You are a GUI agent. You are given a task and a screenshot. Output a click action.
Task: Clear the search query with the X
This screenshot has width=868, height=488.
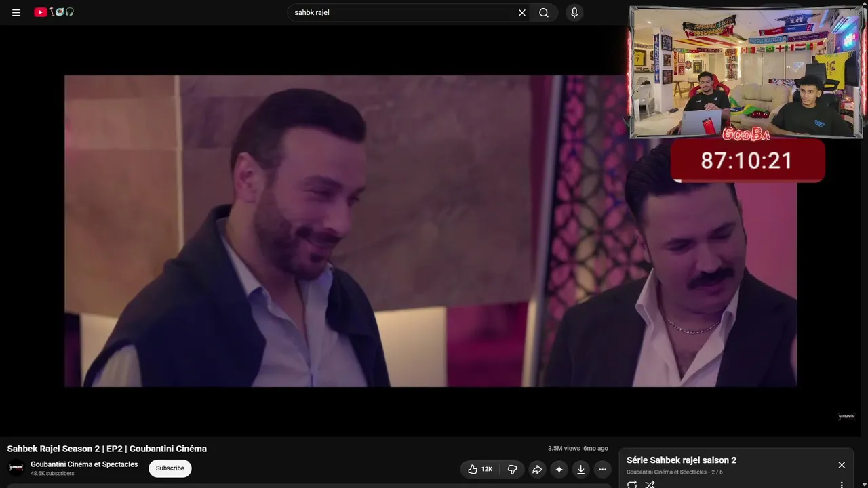[522, 12]
